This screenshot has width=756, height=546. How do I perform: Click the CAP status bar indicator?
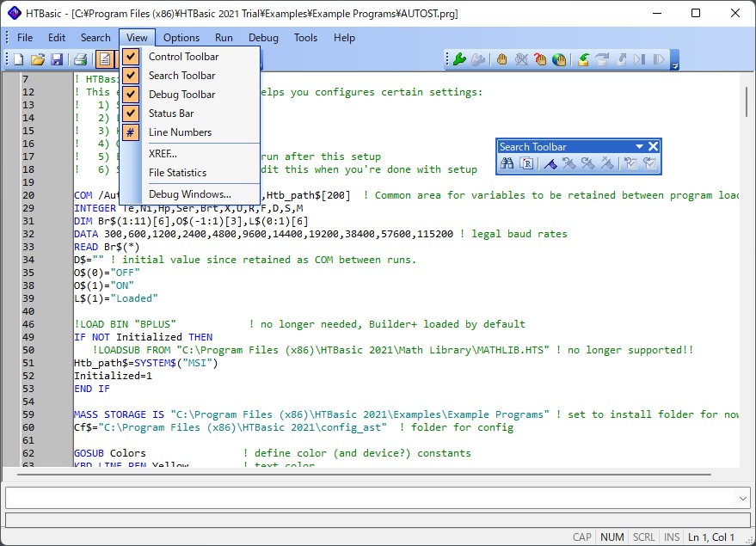(x=582, y=537)
